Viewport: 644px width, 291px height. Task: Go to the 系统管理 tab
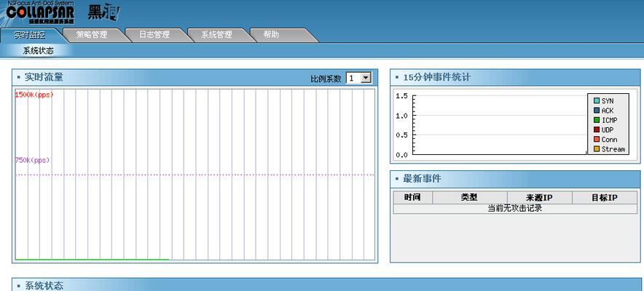216,35
